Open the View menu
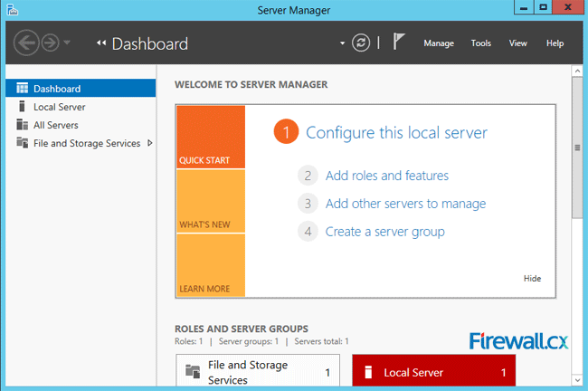Viewport: 588px width, 391px height. click(518, 43)
